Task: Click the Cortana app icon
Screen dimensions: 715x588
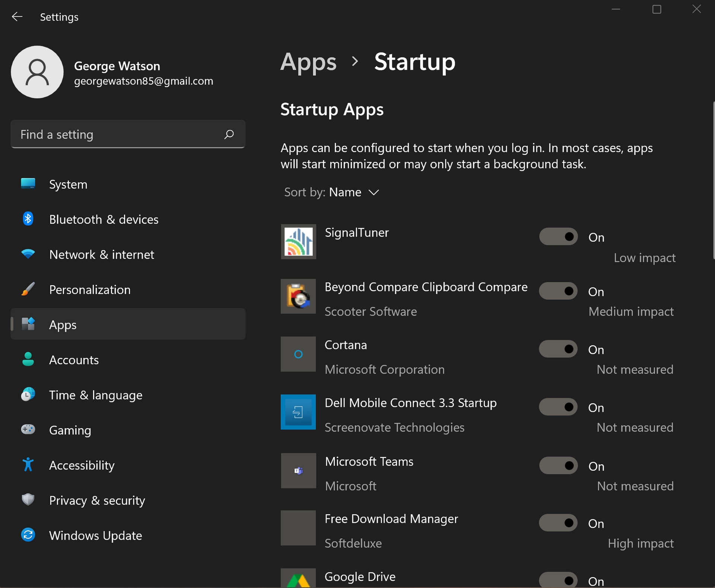Action: coord(298,354)
